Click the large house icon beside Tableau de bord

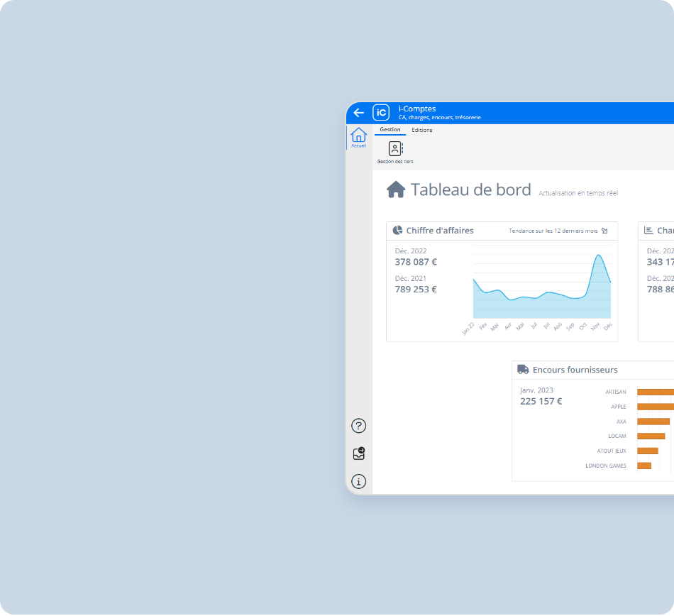click(396, 189)
